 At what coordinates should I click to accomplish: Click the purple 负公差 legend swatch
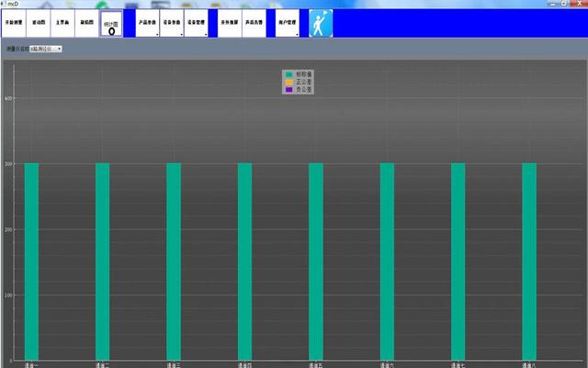[x=288, y=89]
